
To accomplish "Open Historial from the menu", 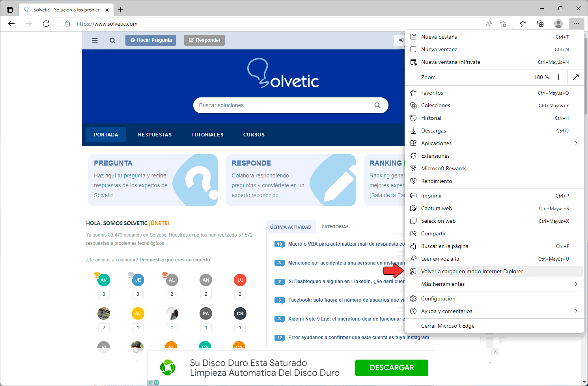I will tap(494, 118).
